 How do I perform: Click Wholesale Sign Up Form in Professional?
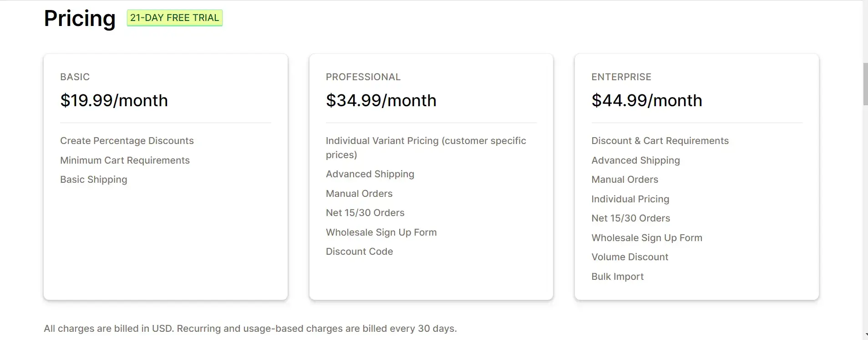point(381,232)
